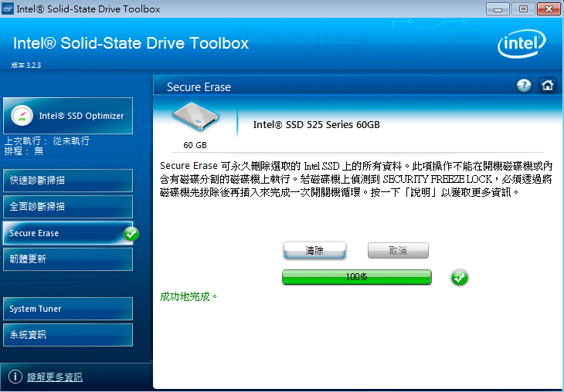Click the app icon in title bar
This screenshot has width=564, height=392.
tap(8, 8)
